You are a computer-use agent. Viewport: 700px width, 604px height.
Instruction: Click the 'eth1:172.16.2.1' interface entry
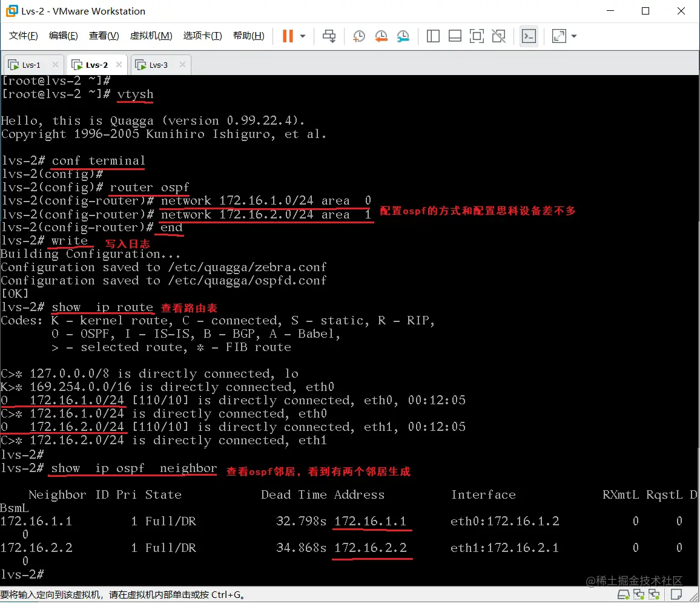coord(505,548)
